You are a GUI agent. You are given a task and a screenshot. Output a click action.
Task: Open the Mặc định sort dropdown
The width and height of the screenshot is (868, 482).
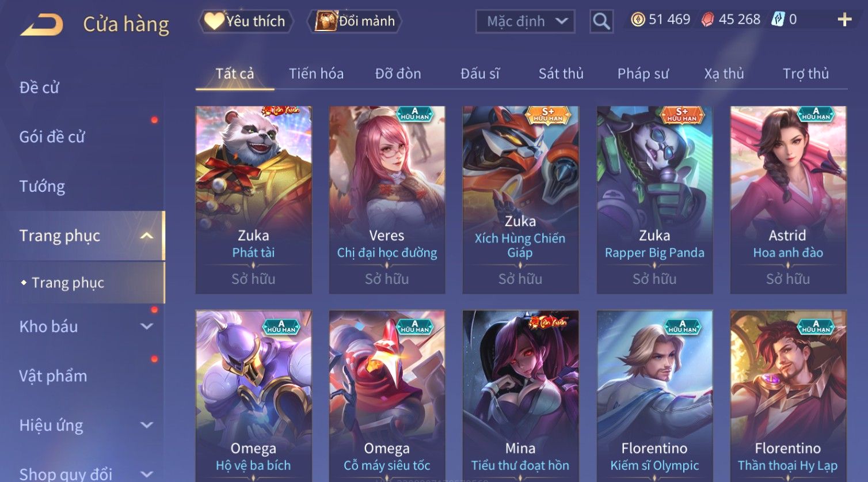point(525,22)
